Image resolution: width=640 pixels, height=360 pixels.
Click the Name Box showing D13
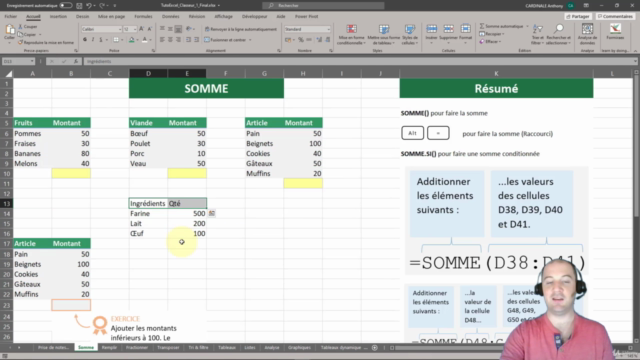click(x=18, y=61)
